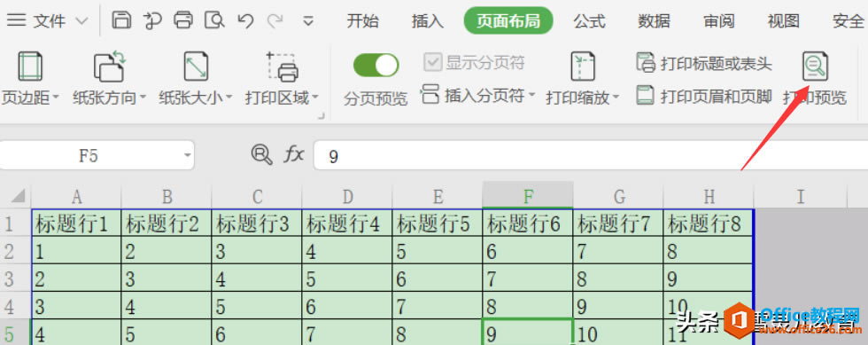Click cell A5 containing 4

click(x=76, y=333)
